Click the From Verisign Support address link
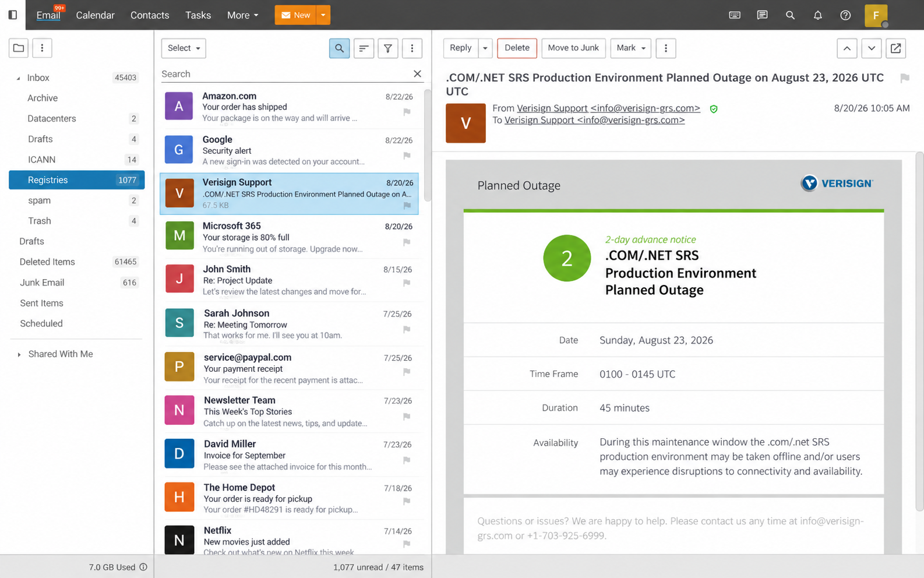Viewport: 924px width, 578px height. [608, 108]
